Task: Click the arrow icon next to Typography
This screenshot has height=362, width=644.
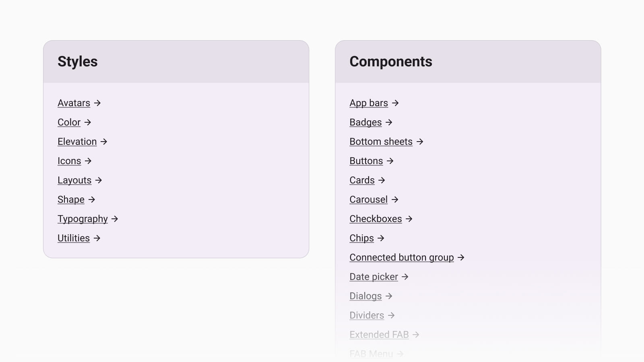Action: tap(115, 219)
